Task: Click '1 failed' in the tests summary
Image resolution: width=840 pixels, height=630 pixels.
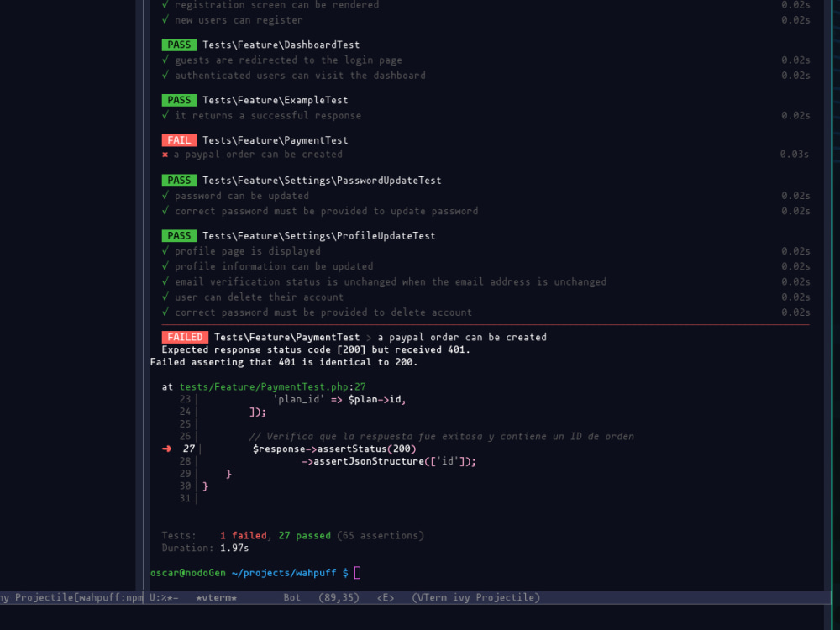Action: 244,536
